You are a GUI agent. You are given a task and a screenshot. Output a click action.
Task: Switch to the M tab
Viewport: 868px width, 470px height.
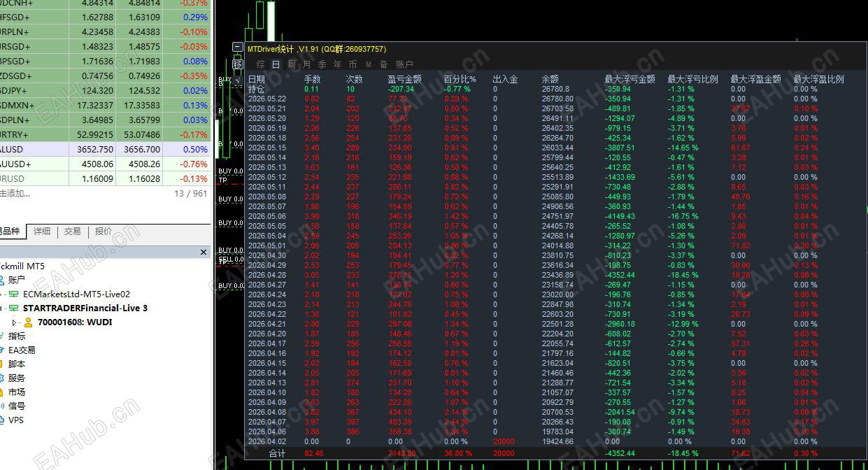click(369, 64)
